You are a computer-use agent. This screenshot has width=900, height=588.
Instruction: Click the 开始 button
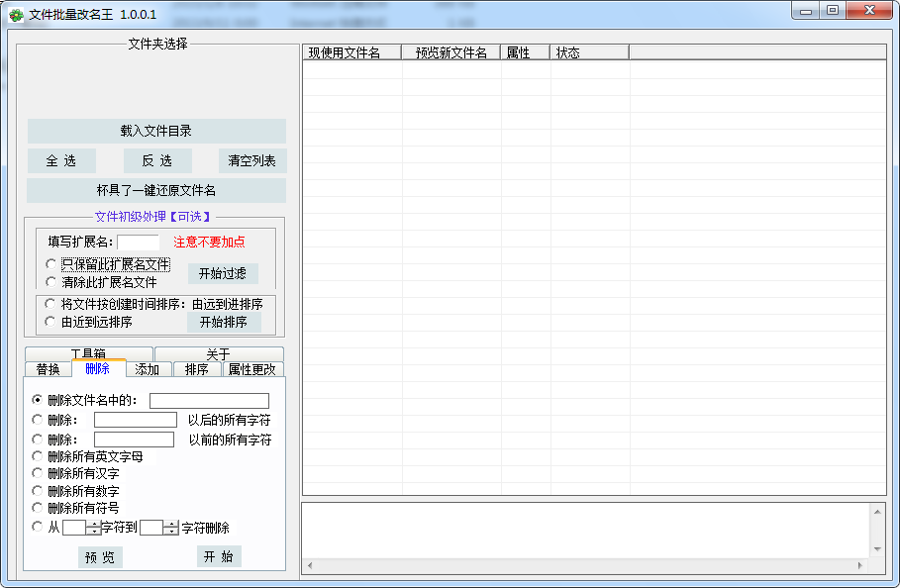tap(219, 556)
